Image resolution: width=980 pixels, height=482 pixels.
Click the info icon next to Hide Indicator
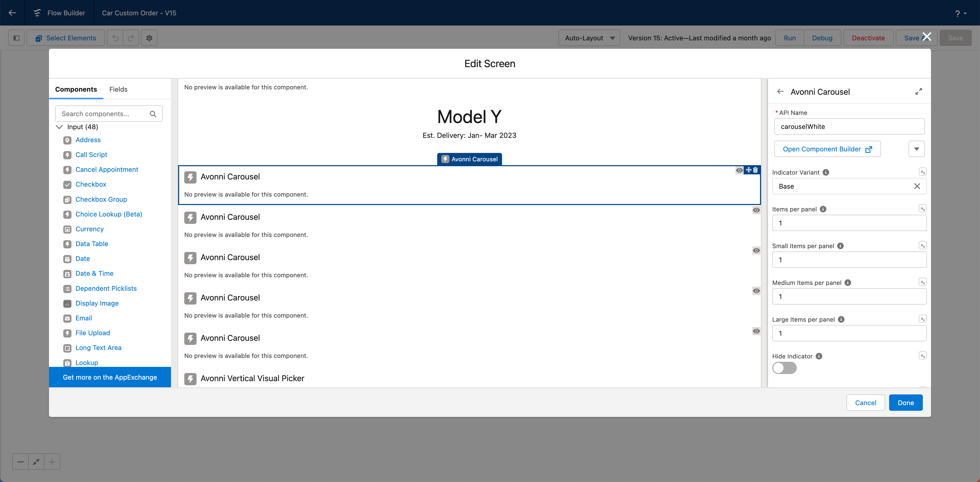coord(819,356)
